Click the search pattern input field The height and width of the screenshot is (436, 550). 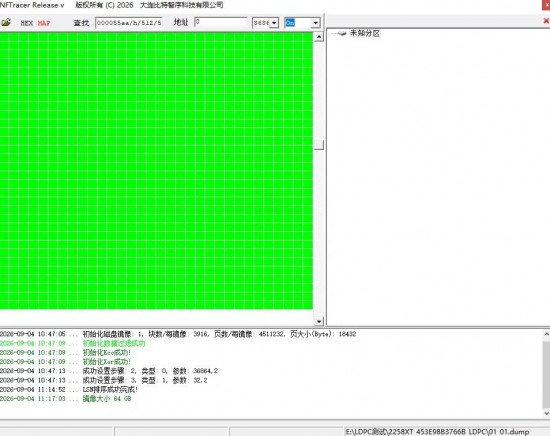(x=128, y=23)
